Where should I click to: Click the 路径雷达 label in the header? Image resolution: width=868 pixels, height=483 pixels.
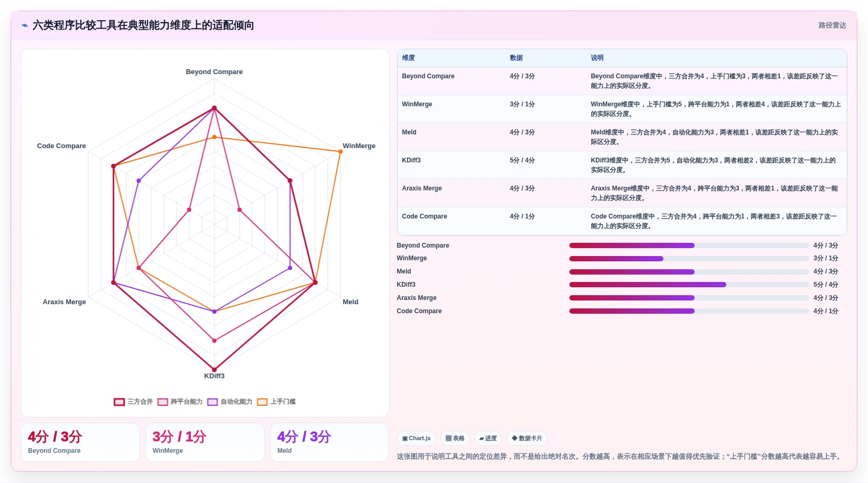tap(832, 25)
